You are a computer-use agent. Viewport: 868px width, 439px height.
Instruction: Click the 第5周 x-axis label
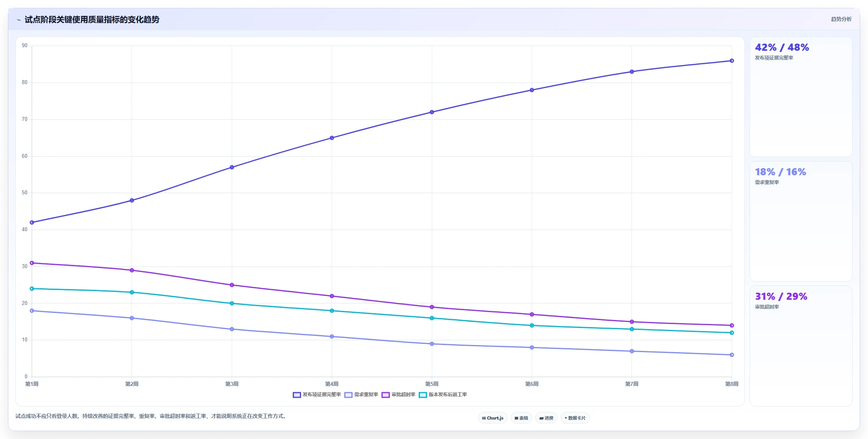pos(432,384)
